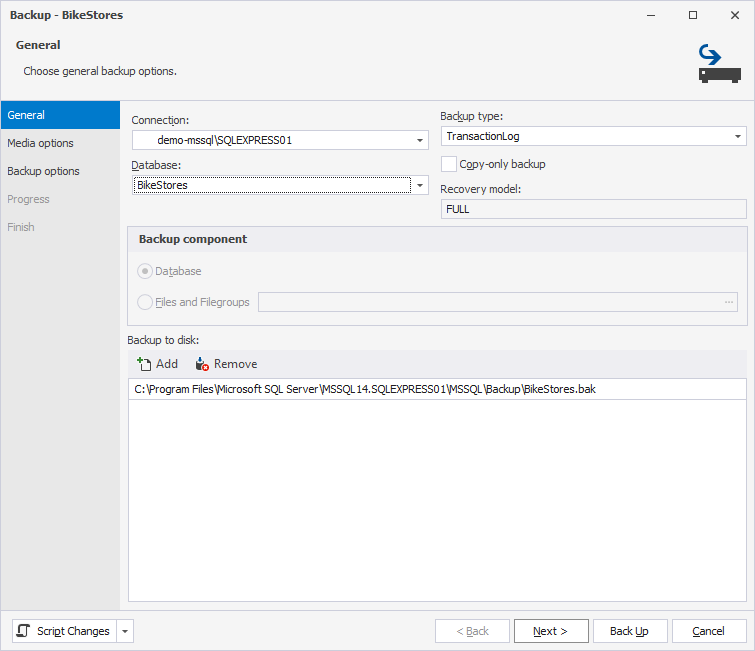Click the 'Recovery model:' label

[481, 189]
